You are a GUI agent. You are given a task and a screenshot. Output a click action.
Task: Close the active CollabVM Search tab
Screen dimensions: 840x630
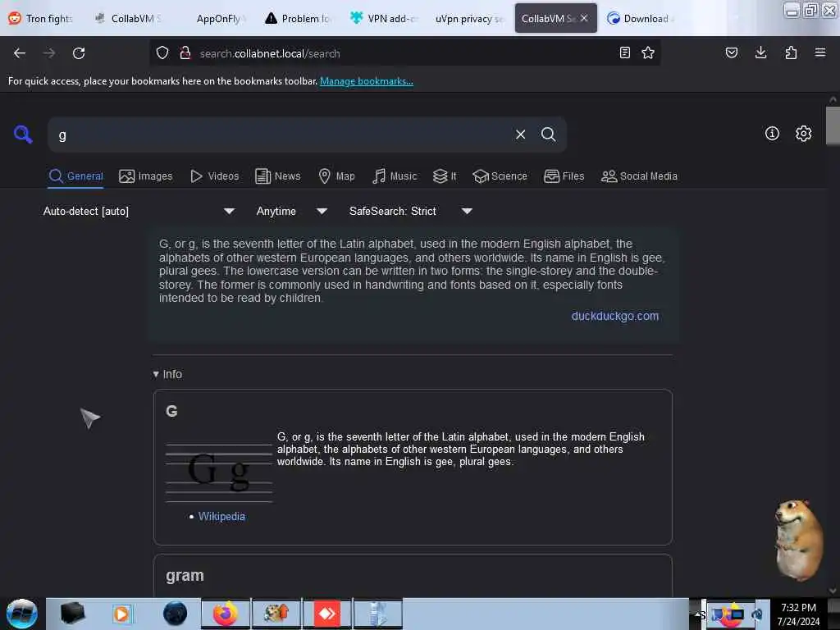pos(584,18)
